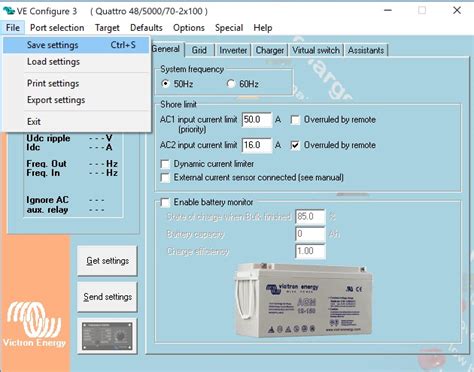Image resolution: width=474 pixels, height=372 pixels.
Task: Close the VE Configure window
Action: [457, 11]
